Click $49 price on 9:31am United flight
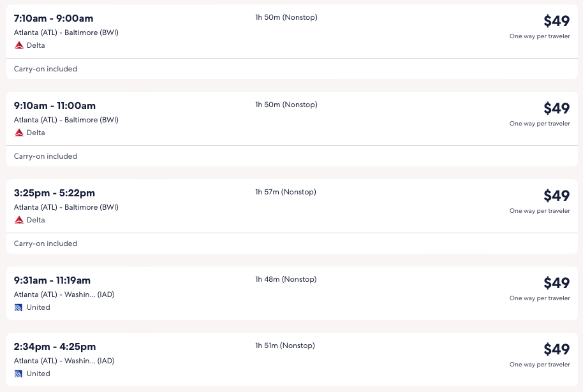This screenshot has width=583, height=392. coord(556,283)
